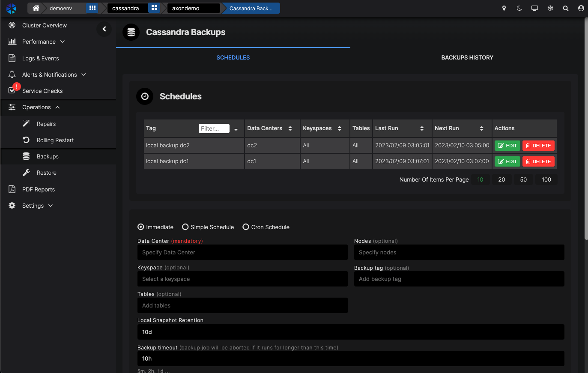Click Repairs magic wand icon
The image size is (588, 373).
click(x=26, y=124)
